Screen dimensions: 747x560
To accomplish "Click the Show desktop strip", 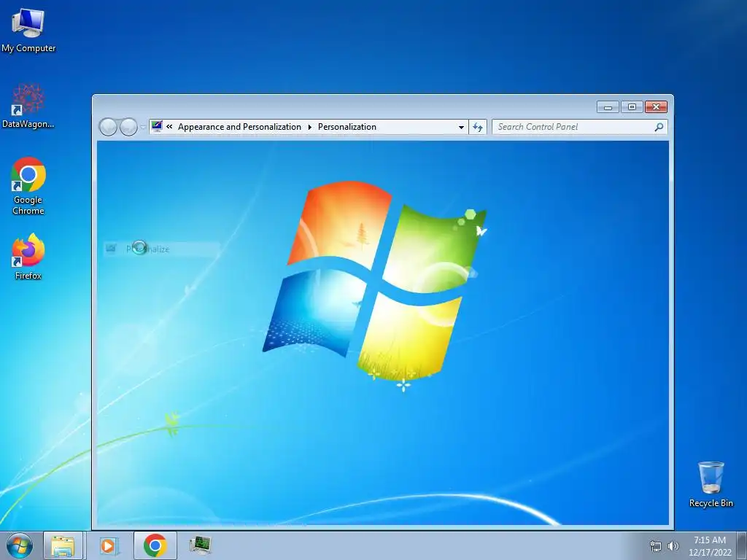I will click(x=742, y=545).
